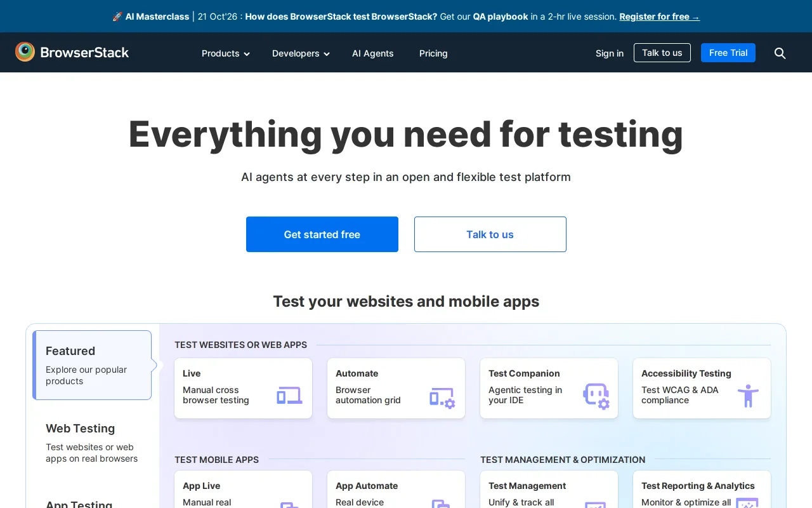
Task: Click 'AI Masterclass' banner text
Action: pyautogui.click(x=157, y=17)
